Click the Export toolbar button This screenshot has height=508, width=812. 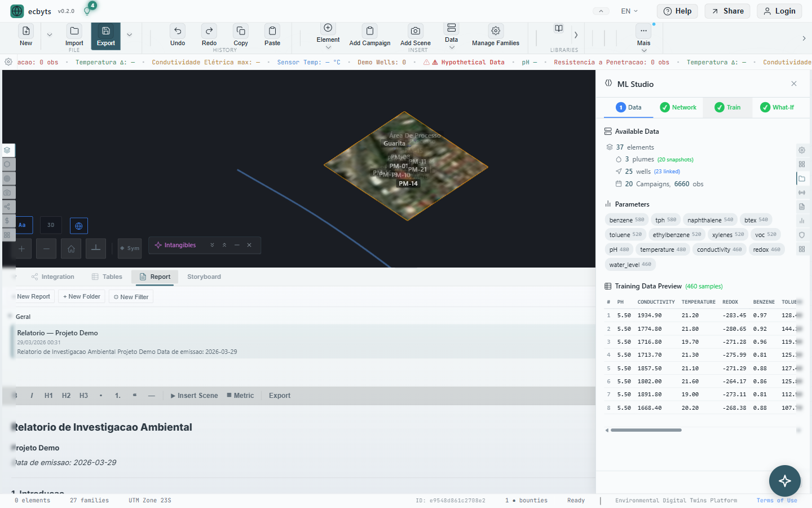point(105,35)
